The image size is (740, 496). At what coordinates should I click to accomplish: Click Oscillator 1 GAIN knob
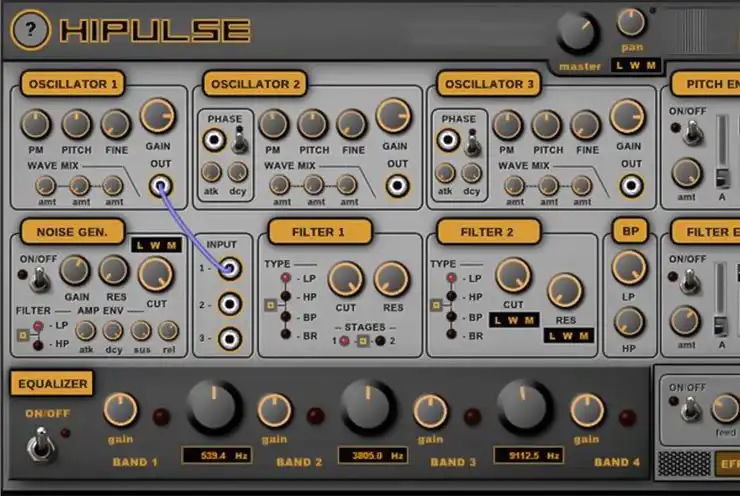point(158,116)
